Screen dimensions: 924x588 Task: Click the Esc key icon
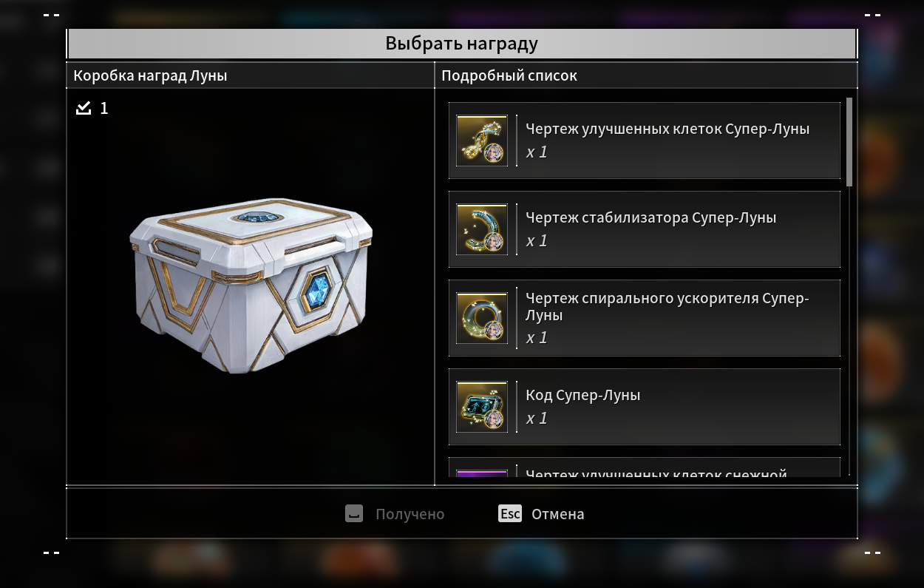(510, 513)
